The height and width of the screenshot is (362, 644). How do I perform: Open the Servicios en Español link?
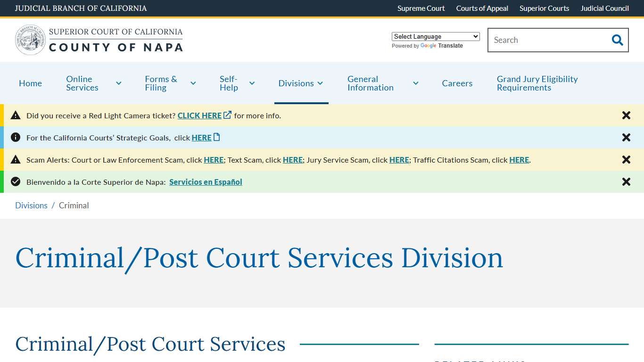pos(206,182)
